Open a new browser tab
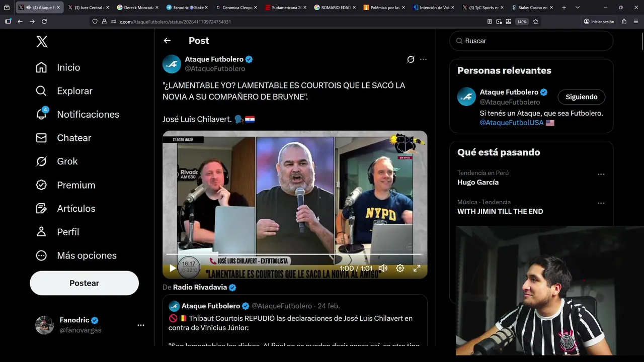The height and width of the screenshot is (362, 644). tap(563, 8)
